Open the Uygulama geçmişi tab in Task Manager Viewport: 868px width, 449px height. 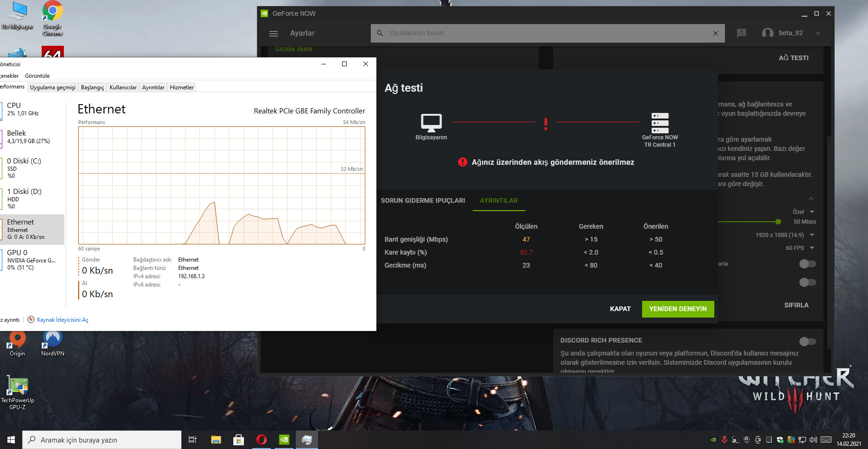click(53, 87)
